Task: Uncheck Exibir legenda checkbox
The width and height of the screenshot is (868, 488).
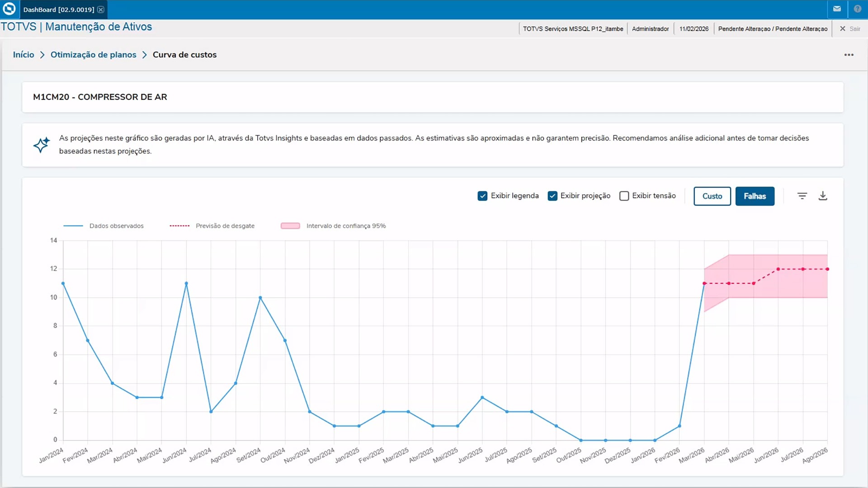Action: point(482,196)
